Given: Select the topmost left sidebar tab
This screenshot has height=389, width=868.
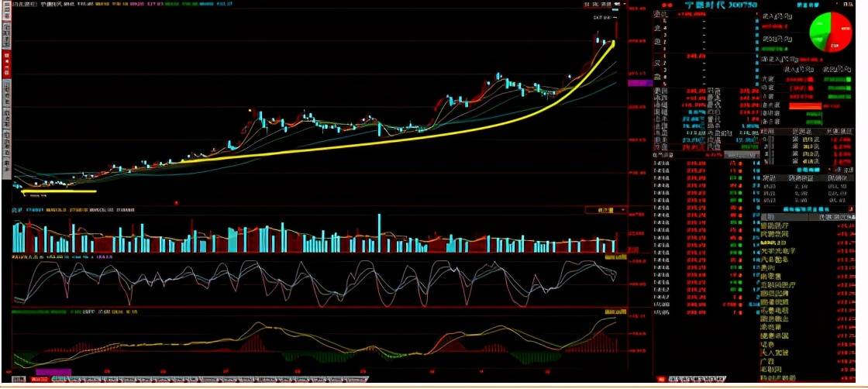Looking at the screenshot, I should pos(6,11).
